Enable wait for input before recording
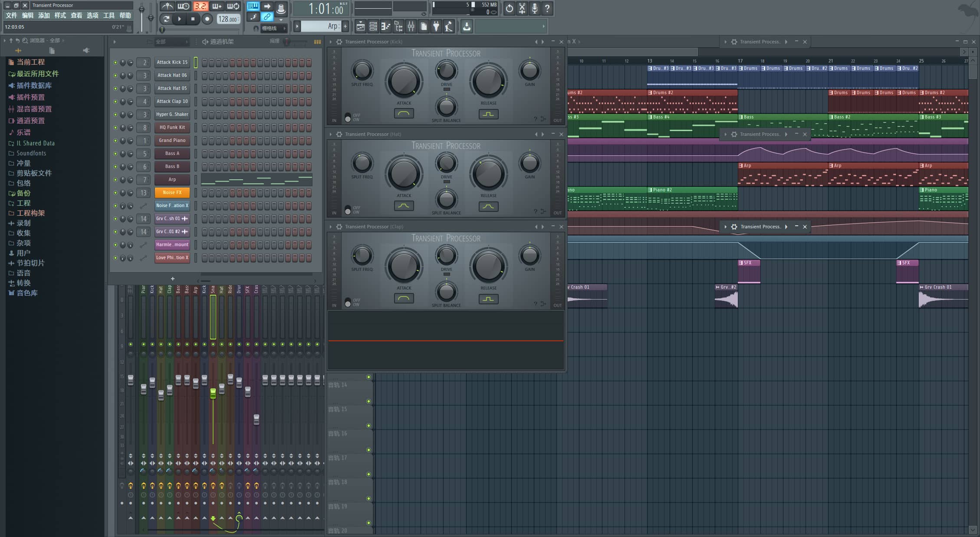Viewport: 980px width, 537px height. [184, 7]
